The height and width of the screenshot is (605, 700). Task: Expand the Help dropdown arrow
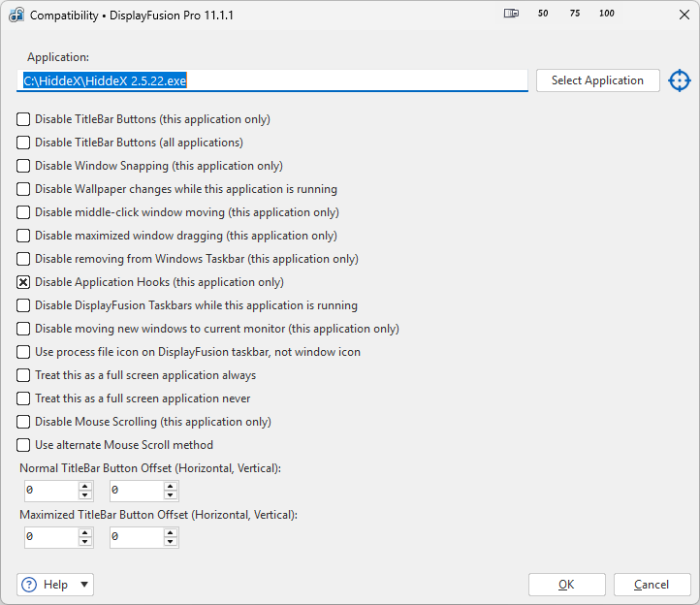point(84,585)
